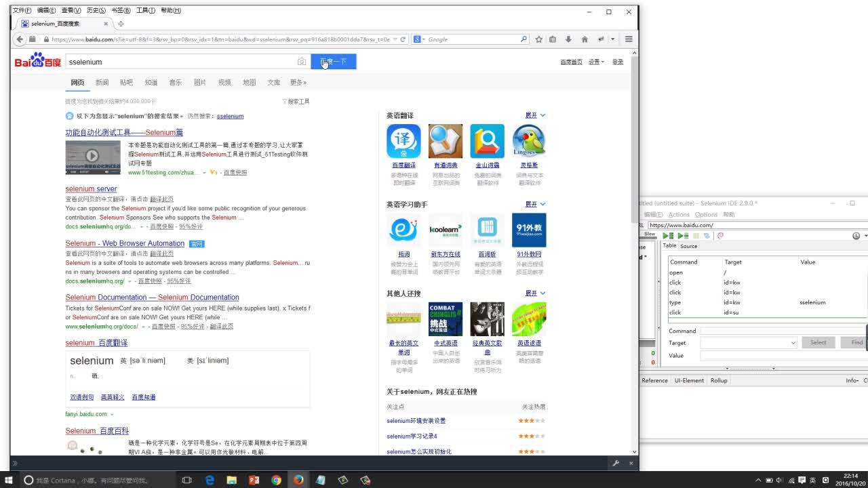Click the koolearn 新东方在线 icon
This screenshot has width=868, height=488.
[x=446, y=230]
